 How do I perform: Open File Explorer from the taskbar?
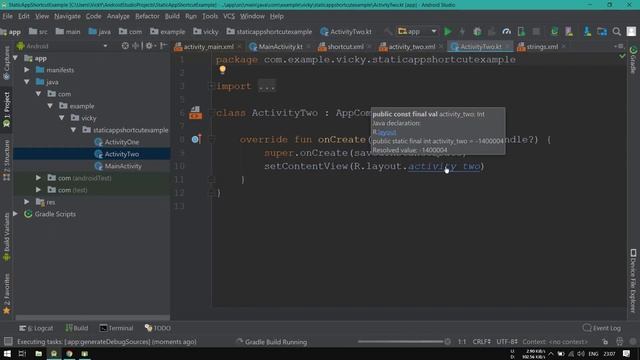click(x=38, y=353)
